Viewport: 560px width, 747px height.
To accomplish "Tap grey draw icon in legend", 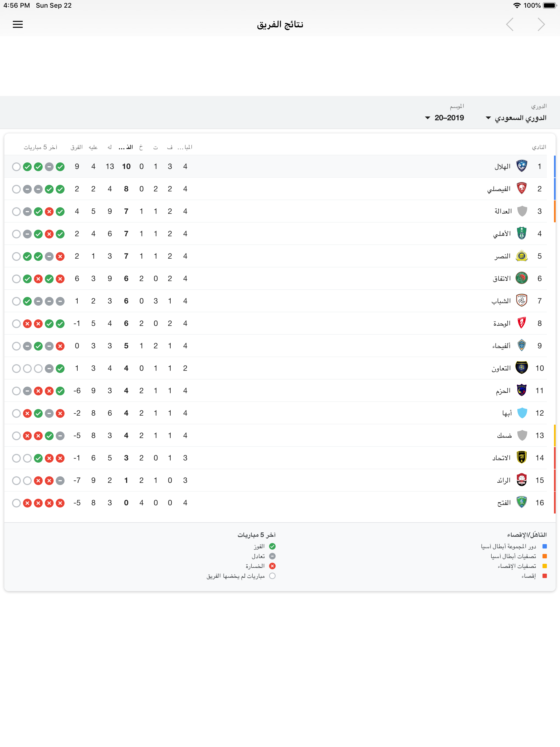I will (x=272, y=556).
